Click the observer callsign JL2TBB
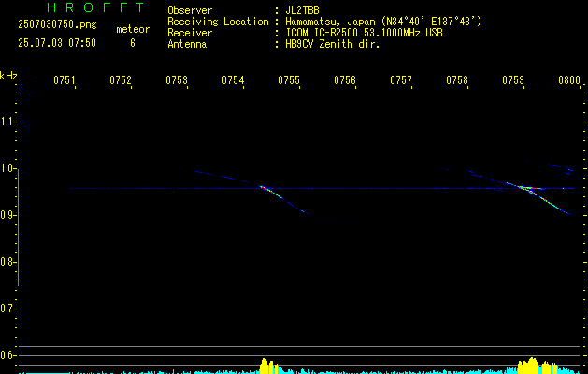Image resolution: width=588 pixels, height=374 pixels. tap(302, 10)
